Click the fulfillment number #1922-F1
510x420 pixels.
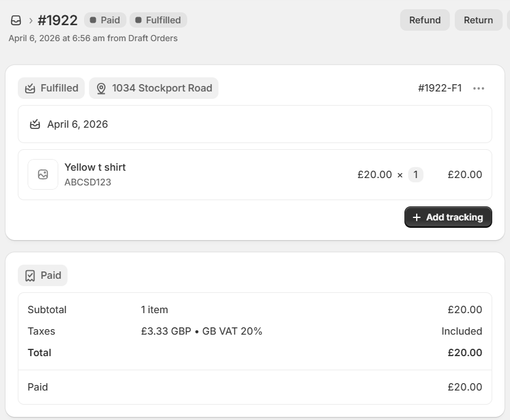(439, 88)
